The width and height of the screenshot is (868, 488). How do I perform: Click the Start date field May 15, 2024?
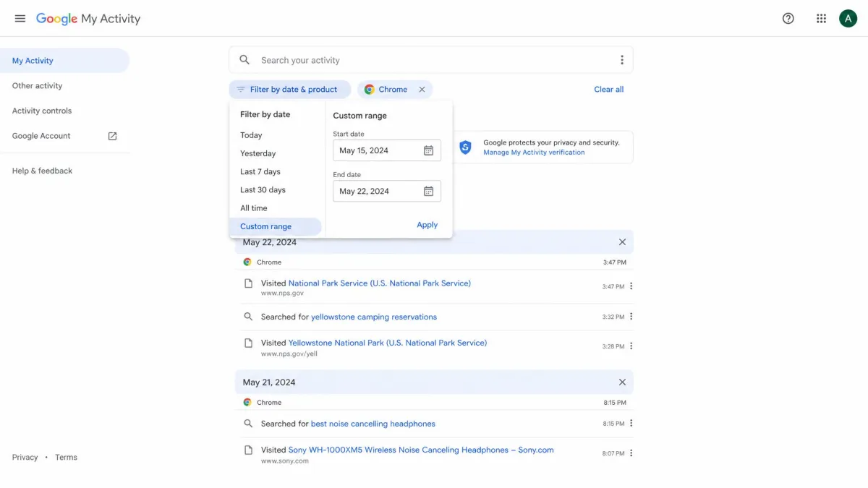(x=387, y=150)
